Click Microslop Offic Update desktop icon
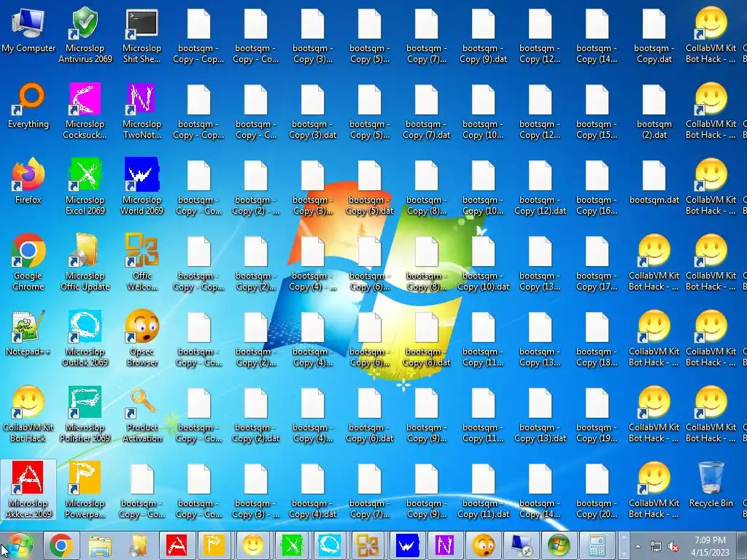This screenshot has width=747, height=560. click(85, 262)
